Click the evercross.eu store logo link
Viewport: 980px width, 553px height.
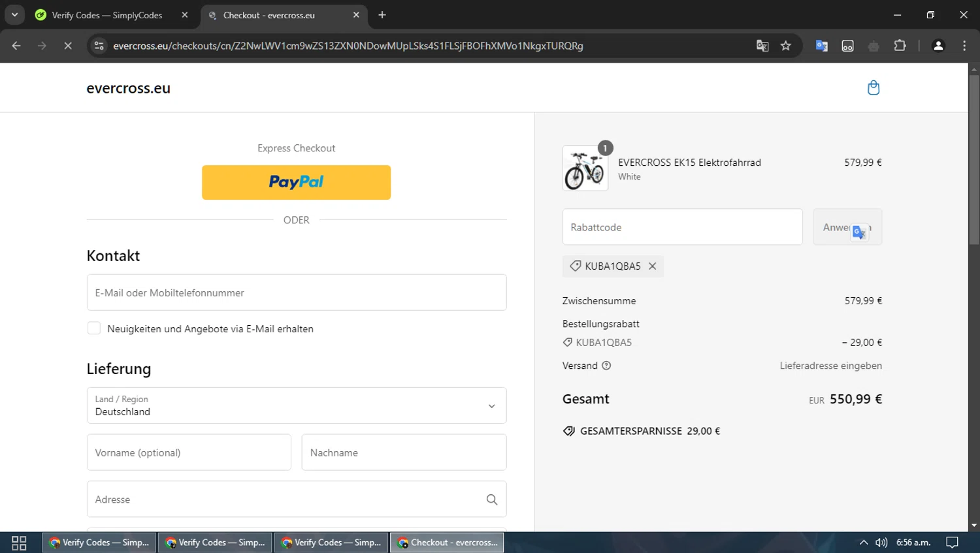coord(129,88)
